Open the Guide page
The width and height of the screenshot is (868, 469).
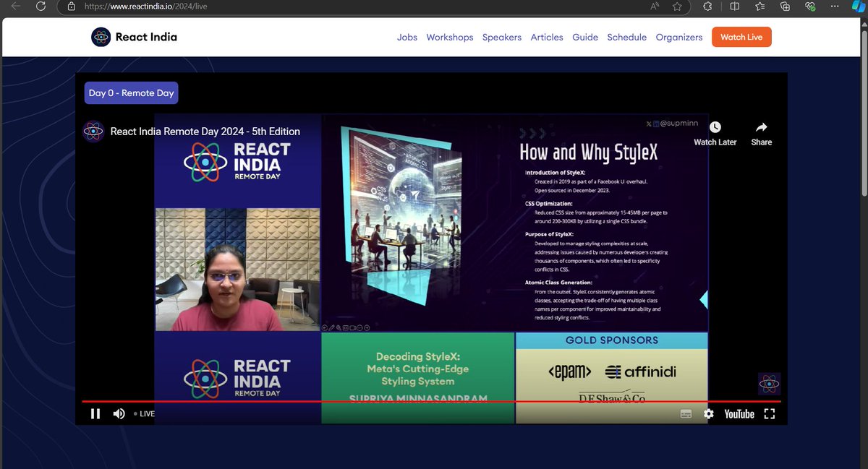click(x=585, y=37)
